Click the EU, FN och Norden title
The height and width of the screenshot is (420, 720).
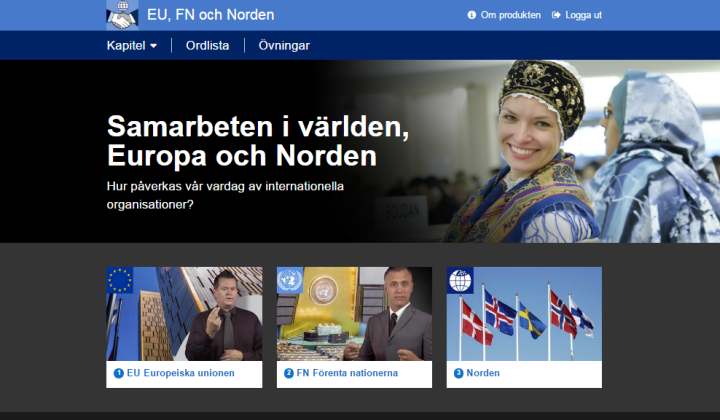(211, 15)
